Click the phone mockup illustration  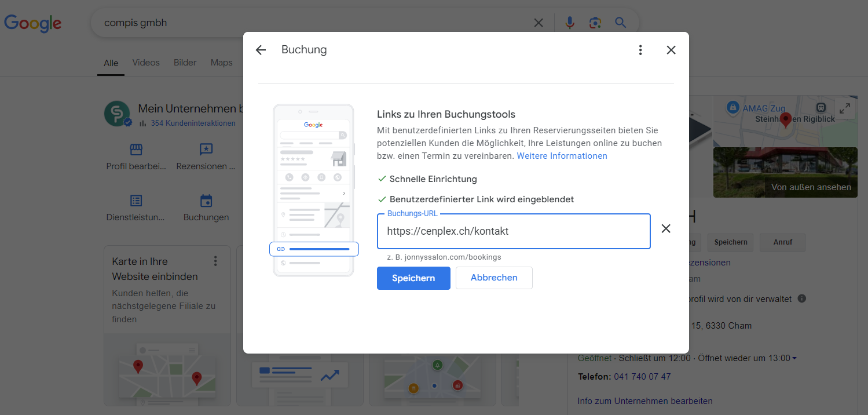click(x=314, y=191)
